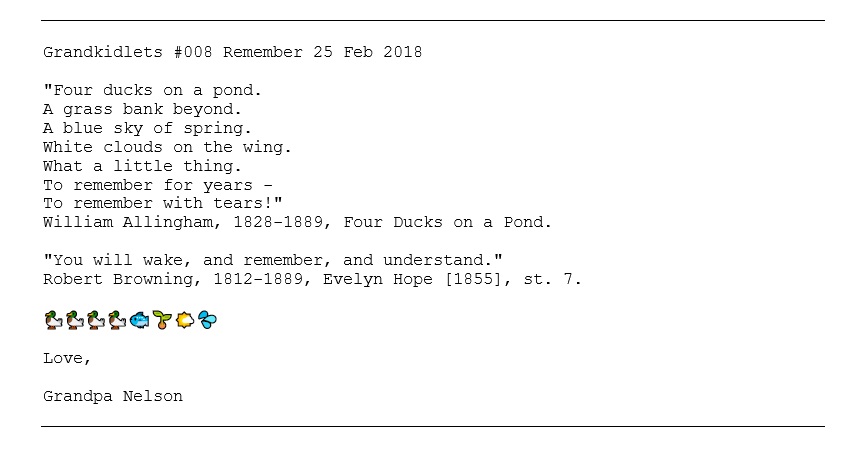
Task: Click the title 'Evelyn Hope [1855]'
Action: tap(415, 279)
